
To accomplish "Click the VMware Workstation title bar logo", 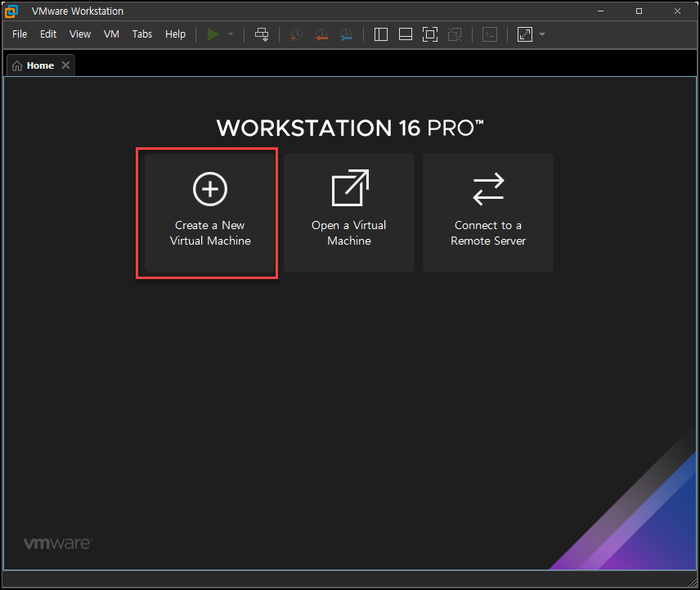I will pyautogui.click(x=11, y=11).
